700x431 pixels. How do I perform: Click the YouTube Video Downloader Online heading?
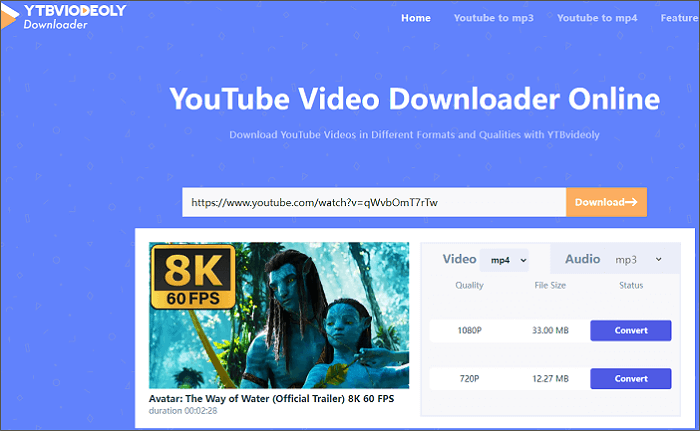click(414, 99)
